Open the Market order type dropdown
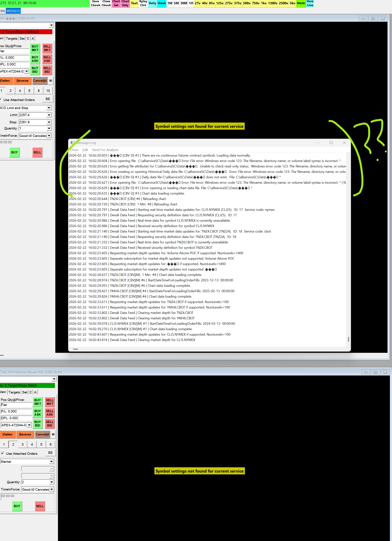 (51, 461)
